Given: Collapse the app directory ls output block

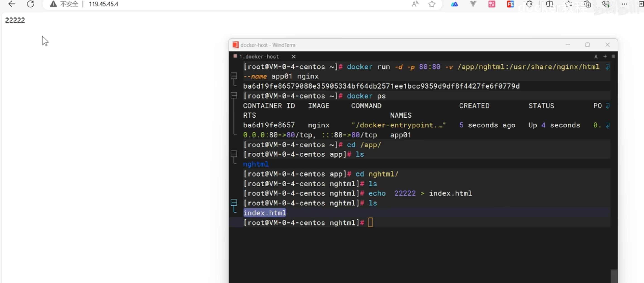Looking at the screenshot, I should 234,154.
